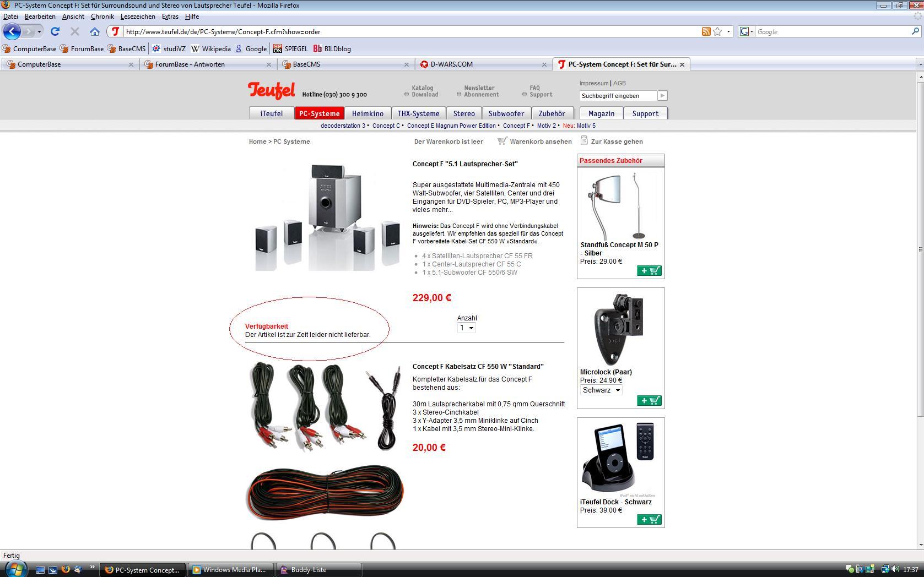This screenshot has height=577, width=924.
Task: Open Katalog Download link
Action: click(x=423, y=91)
